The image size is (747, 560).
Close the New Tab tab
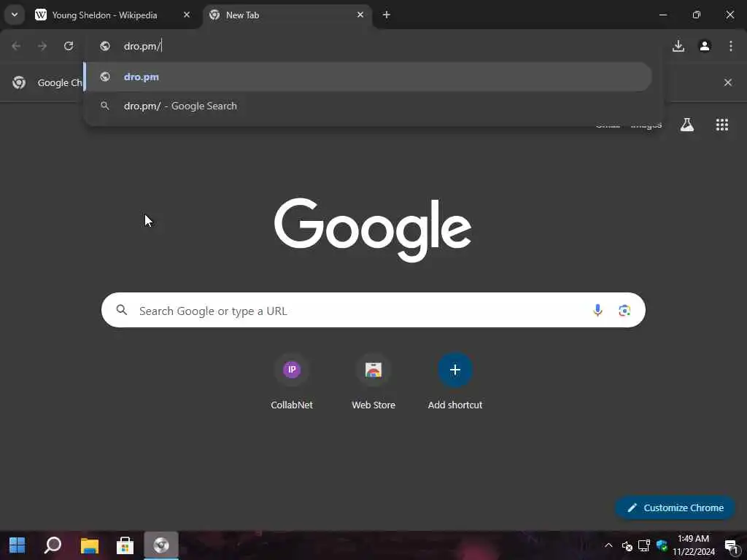point(360,15)
